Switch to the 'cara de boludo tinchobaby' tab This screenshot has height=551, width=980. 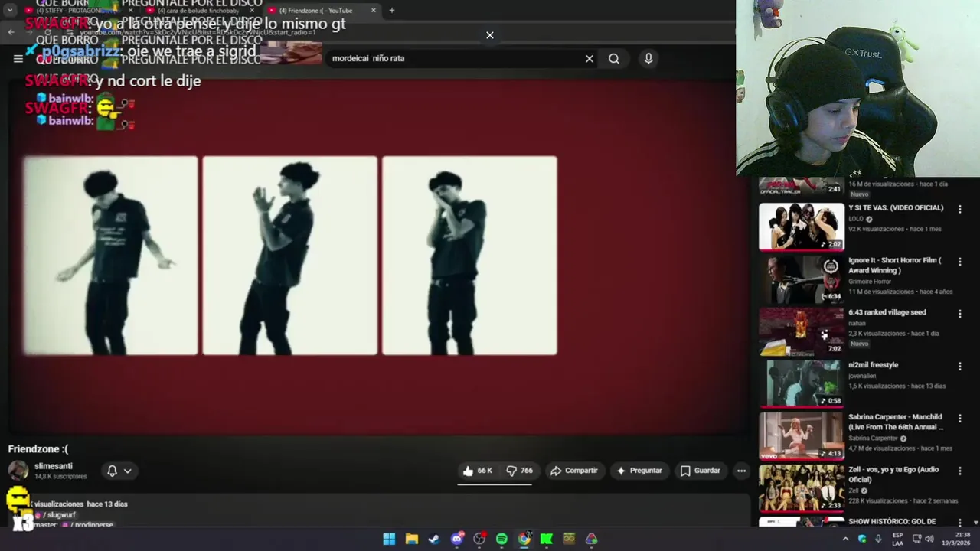click(198, 11)
